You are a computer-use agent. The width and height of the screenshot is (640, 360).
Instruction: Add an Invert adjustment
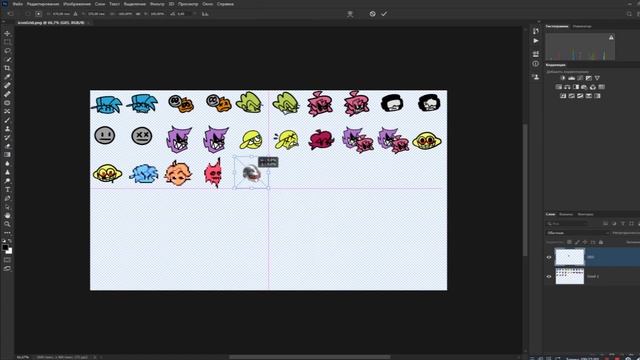coord(563,96)
